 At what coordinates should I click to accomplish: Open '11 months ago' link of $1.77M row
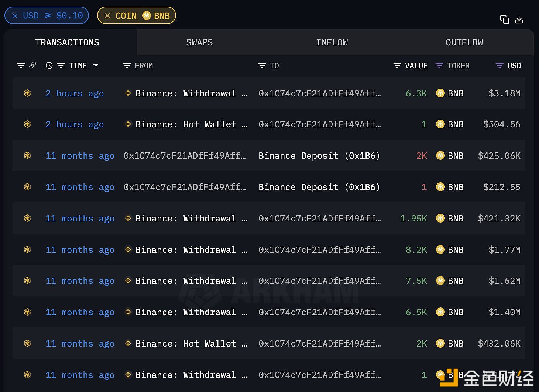pos(80,250)
